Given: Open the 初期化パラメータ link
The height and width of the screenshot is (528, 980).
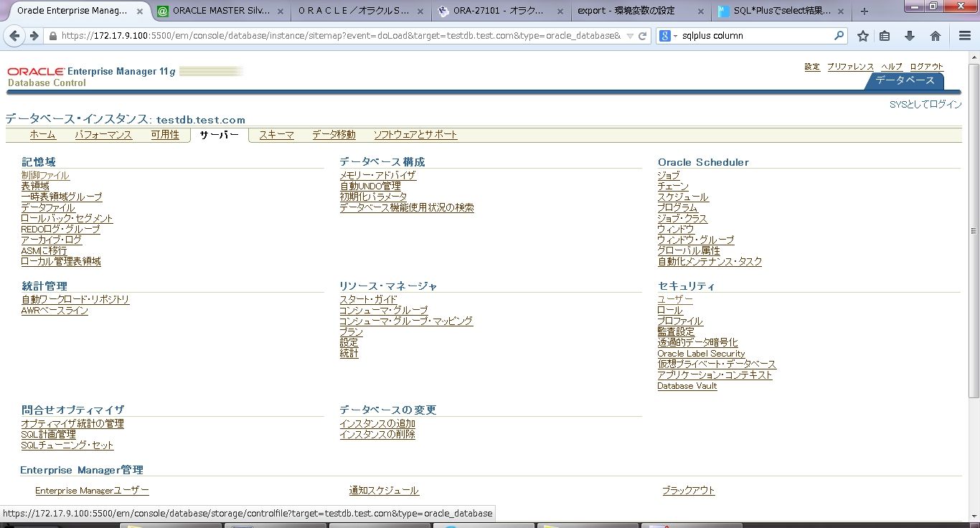Looking at the screenshot, I should [x=373, y=197].
